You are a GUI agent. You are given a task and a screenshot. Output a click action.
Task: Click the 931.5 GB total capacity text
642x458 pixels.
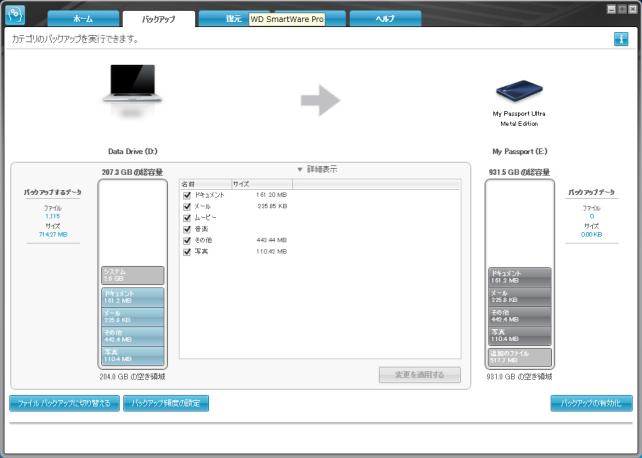[x=519, y=172]
